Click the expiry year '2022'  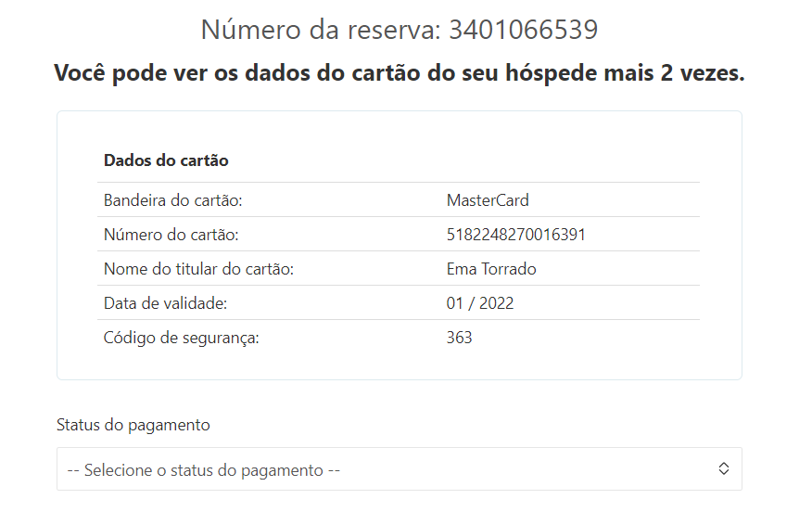coord(496,303)
